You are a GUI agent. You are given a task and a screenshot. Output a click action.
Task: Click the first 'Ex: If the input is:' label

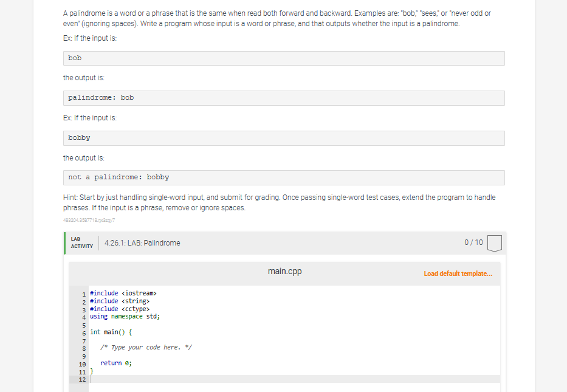coord(90,38)
